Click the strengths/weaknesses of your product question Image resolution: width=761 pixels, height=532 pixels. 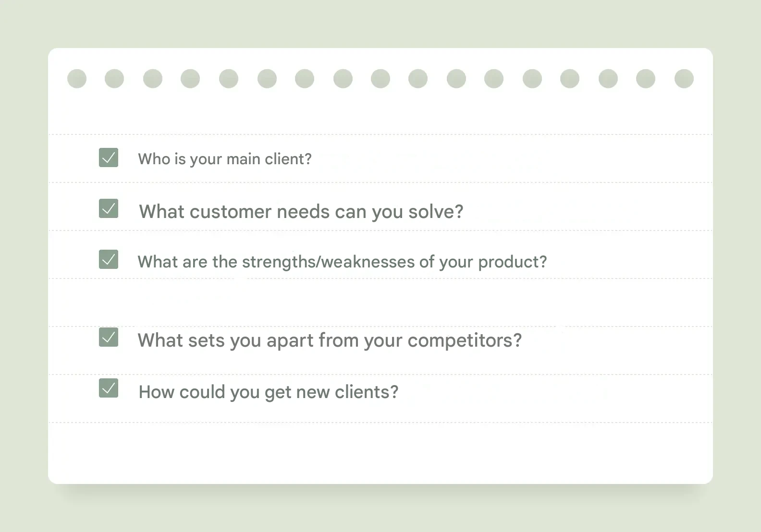coord(342,262)
